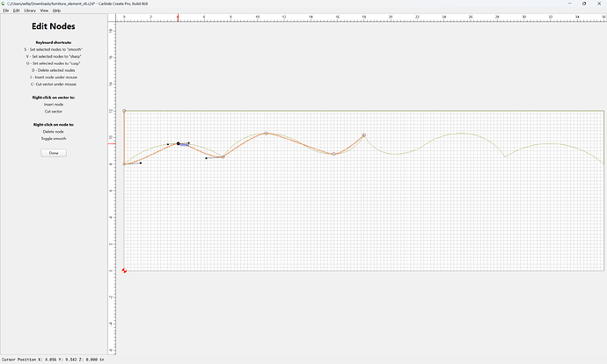The height and width of the screenshot is (364, 607).
Task: Click the "Insert node" text under right-click on vector
Action: coord(54,105)
